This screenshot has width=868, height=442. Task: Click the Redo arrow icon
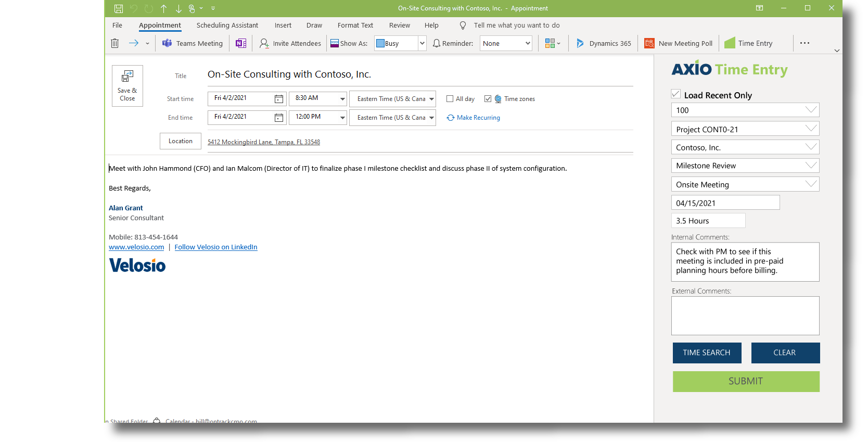[149, 8]
